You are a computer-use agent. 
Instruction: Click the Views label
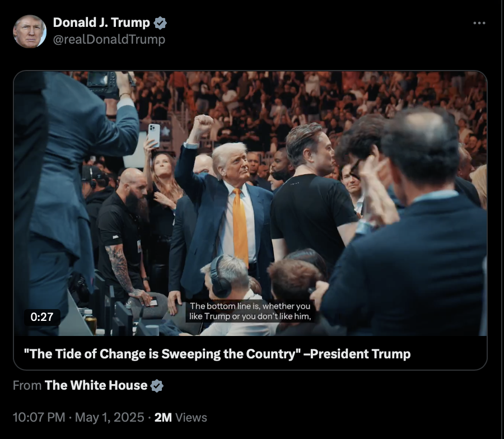(x=192, y=418)
